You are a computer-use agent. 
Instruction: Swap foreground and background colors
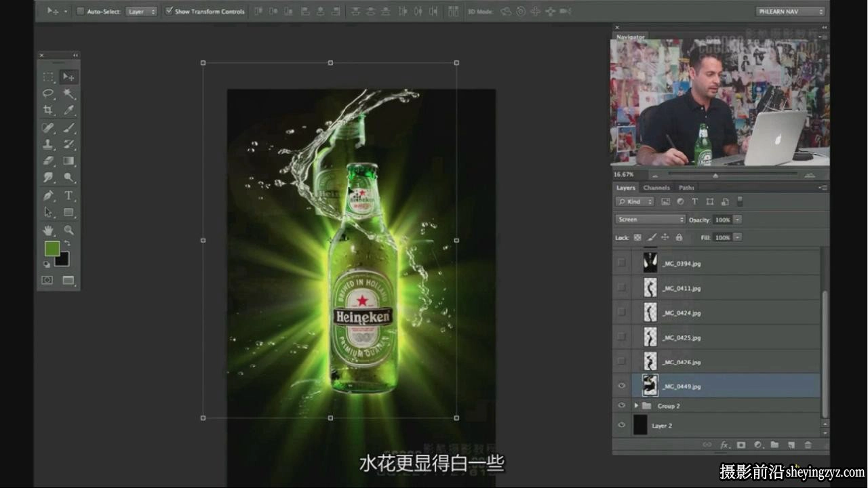(67, 243)
